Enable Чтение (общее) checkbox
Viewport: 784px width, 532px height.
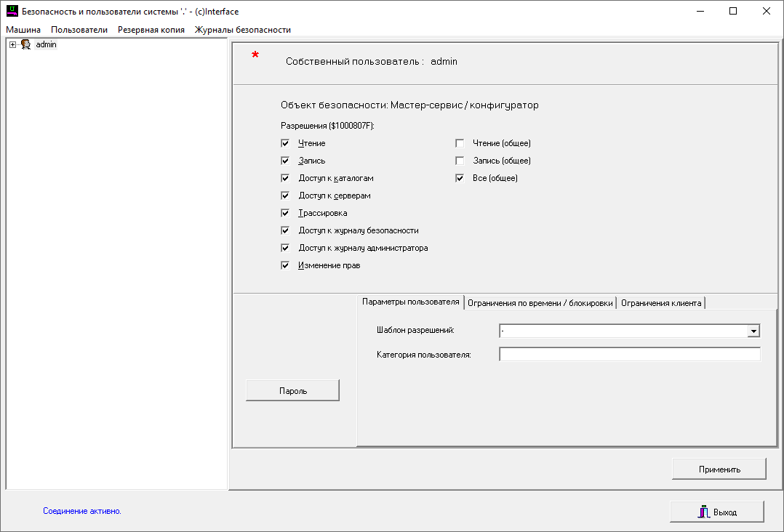coord(460,144)
